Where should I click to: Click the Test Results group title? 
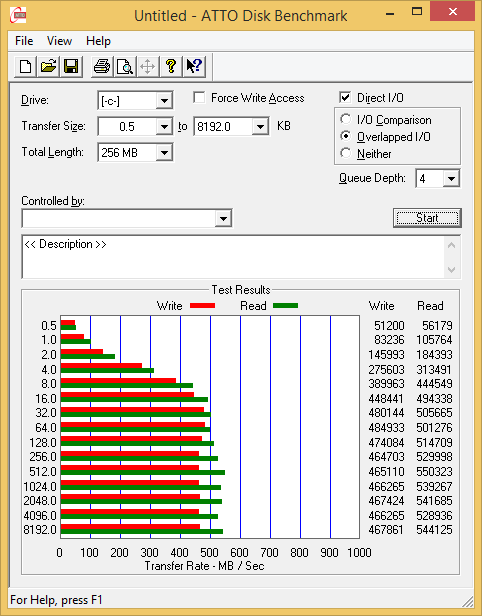[241, 290]
